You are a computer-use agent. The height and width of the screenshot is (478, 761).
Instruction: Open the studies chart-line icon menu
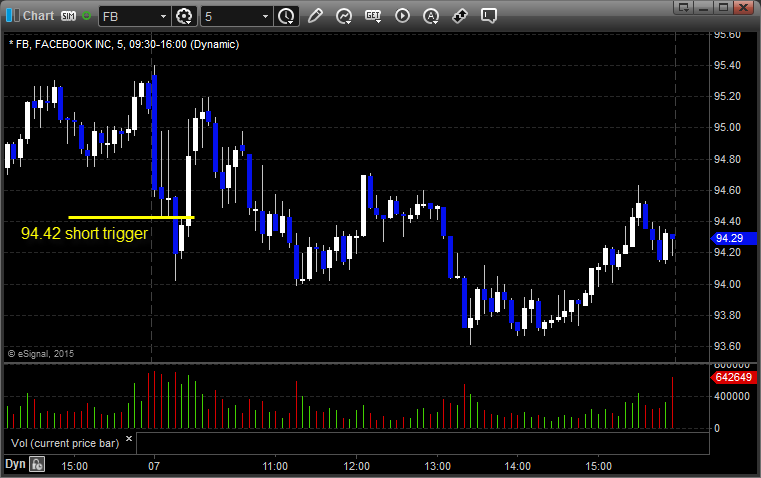[x=344, y=16]
